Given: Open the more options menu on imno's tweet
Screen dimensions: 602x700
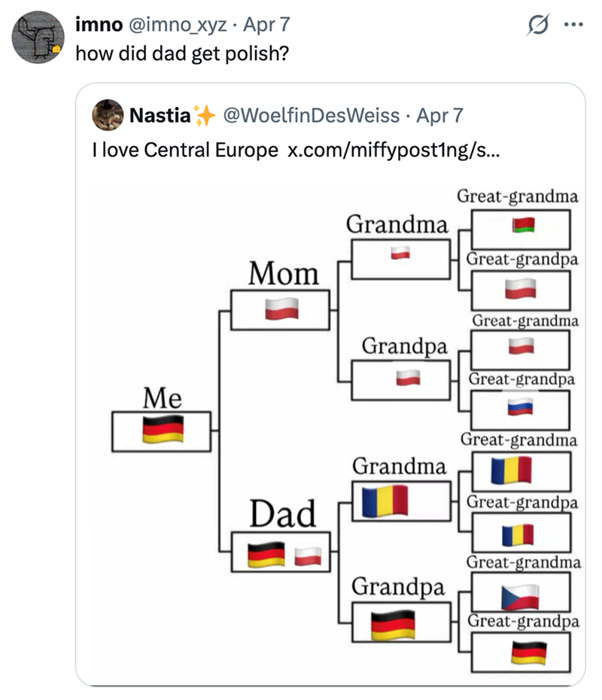Looking at the screenshot, I should tap(575, 25).
